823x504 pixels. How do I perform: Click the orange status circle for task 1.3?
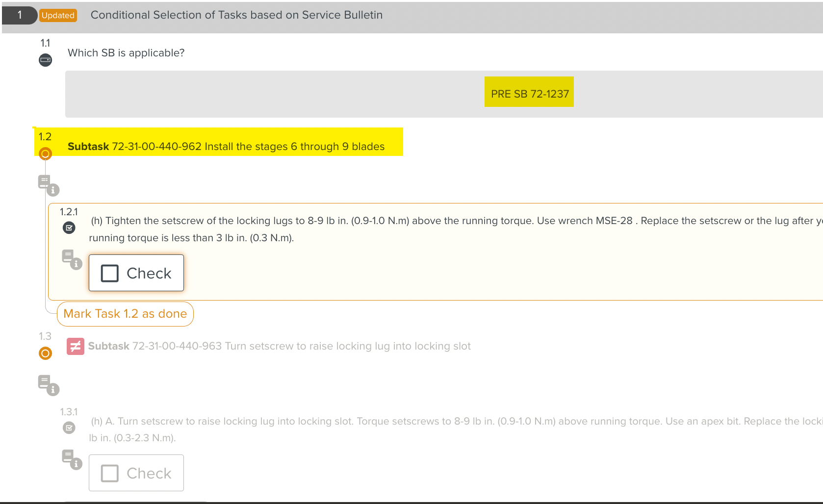(45, 353)
